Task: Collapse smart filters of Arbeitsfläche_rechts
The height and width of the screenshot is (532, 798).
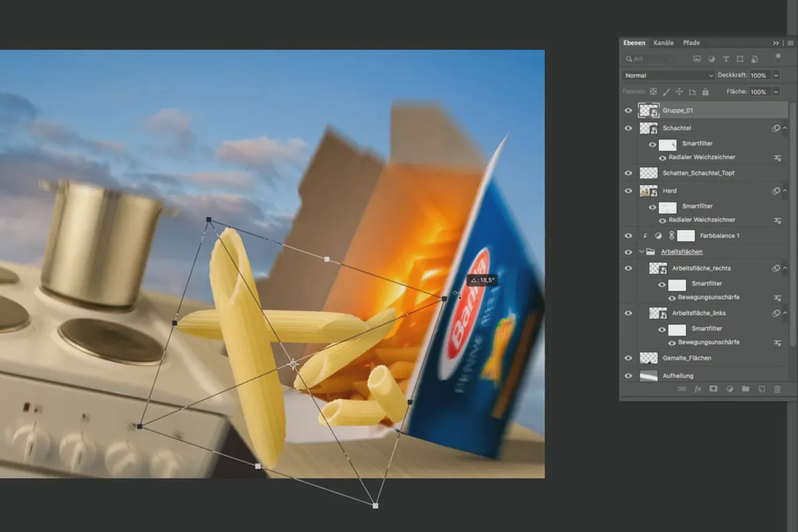Action: [785, 268]
